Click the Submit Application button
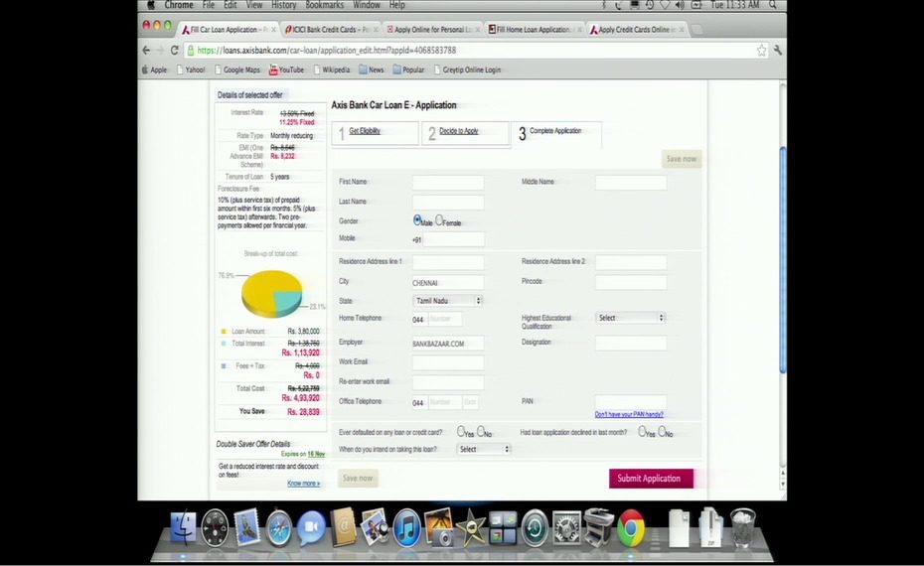The image size is (924, 566). 650,479
